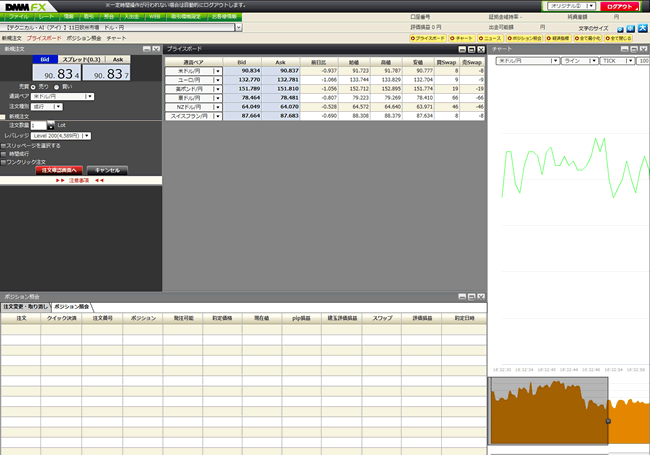Open the 英ポンド/円 pair dropdown in the price board

click(194, 89)
